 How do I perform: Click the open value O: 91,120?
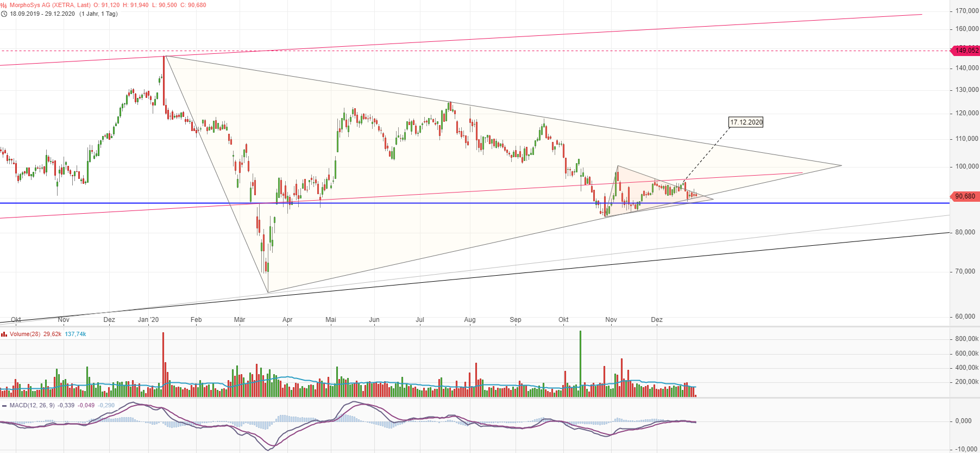tap(106, 5)
